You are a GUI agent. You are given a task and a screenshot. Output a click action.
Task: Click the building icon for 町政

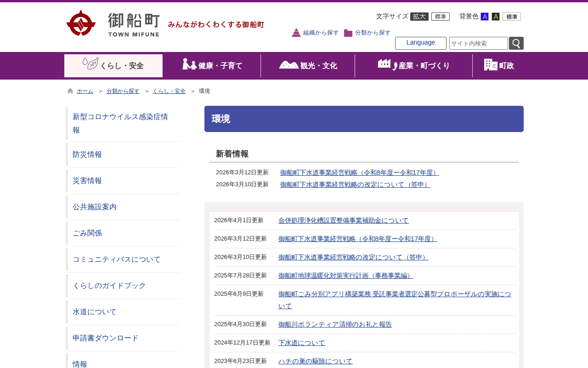(x=491, y=65)
